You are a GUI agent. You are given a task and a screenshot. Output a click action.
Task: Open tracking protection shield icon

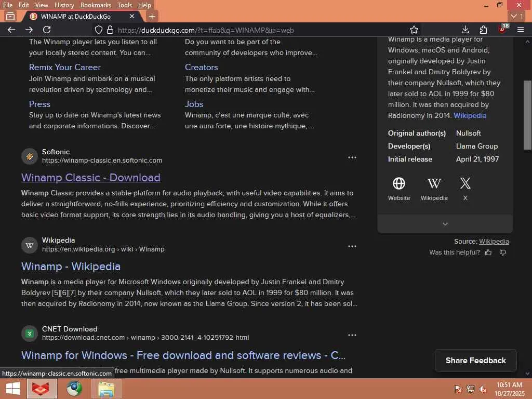tap(98, 30)
